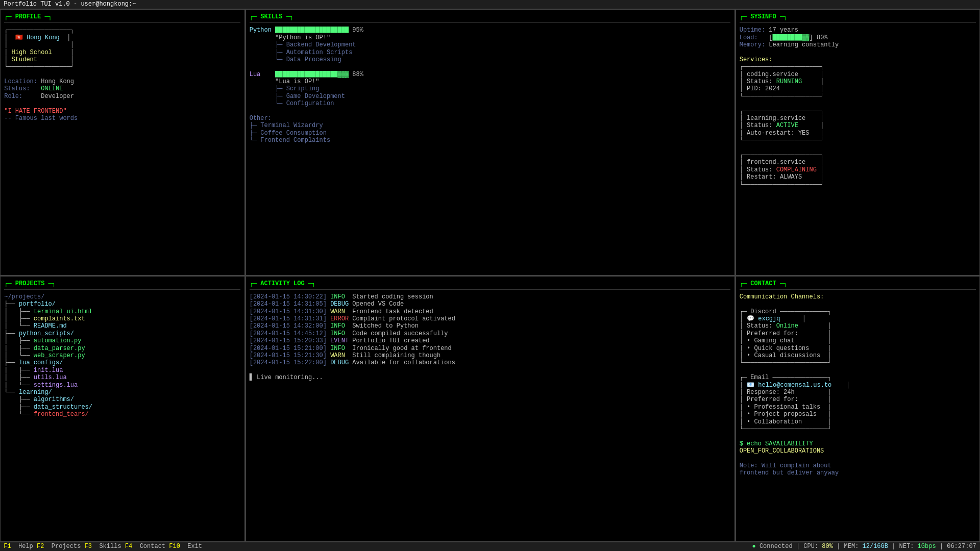Click OPEN_FOR_COLLABORATIONS output text

[x=781, y=451]
